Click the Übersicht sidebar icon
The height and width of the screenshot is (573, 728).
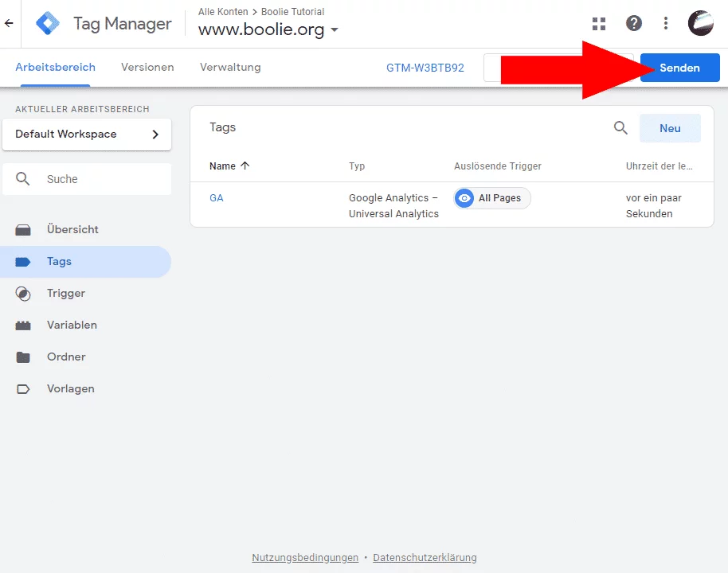tap(23, 230)
